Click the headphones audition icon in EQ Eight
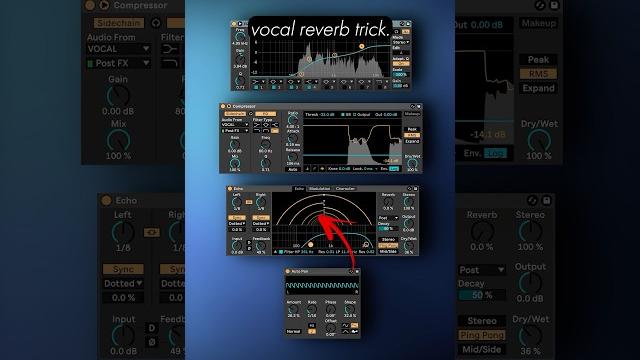The width and height of the screenshot is (640, 360). 396,31
